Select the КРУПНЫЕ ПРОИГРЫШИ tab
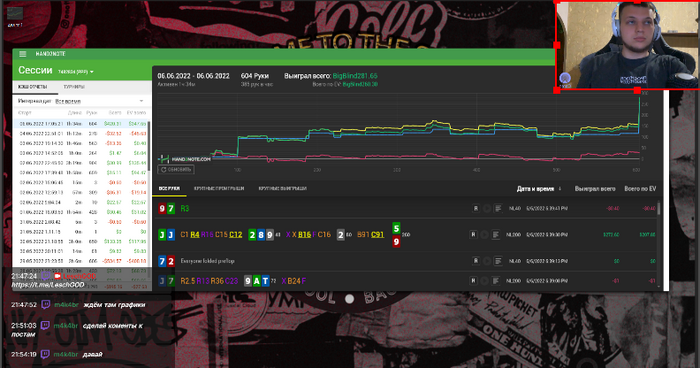 point(219,189)
